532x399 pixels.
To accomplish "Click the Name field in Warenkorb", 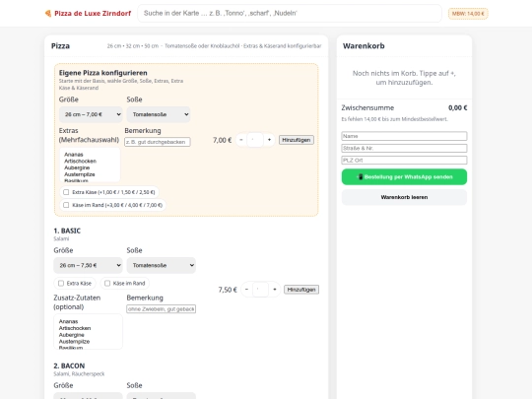I will click(404, 136).
